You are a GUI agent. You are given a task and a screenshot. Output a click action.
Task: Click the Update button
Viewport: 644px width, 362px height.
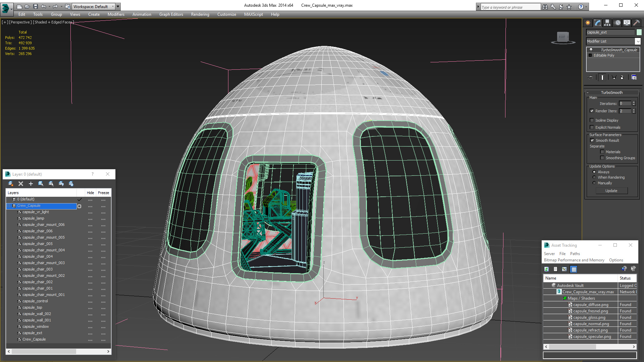click(x=611, y=191)
